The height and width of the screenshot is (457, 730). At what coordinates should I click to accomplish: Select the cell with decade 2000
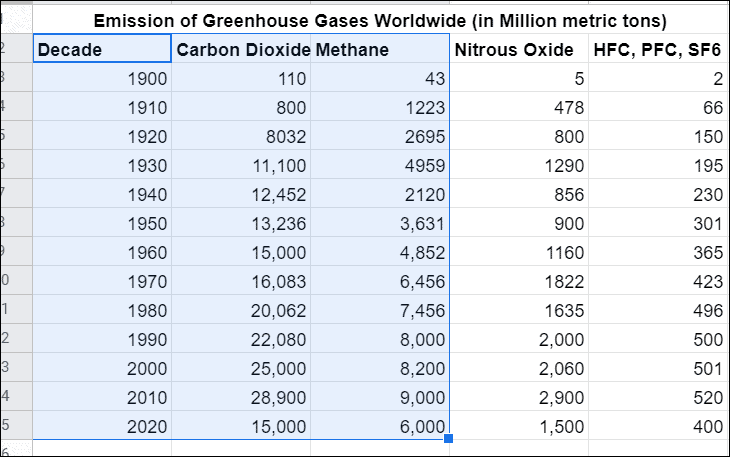tap(102, 368)
